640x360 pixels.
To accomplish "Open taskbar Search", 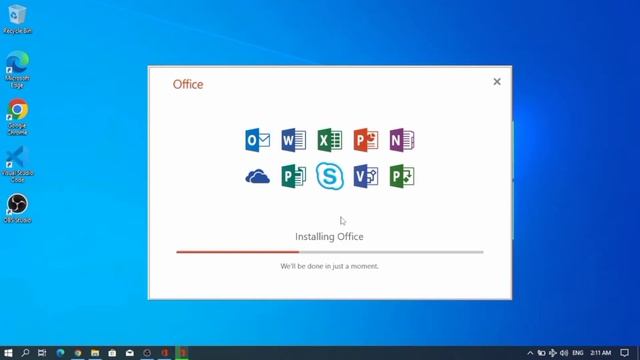I will tap(25, 353).
